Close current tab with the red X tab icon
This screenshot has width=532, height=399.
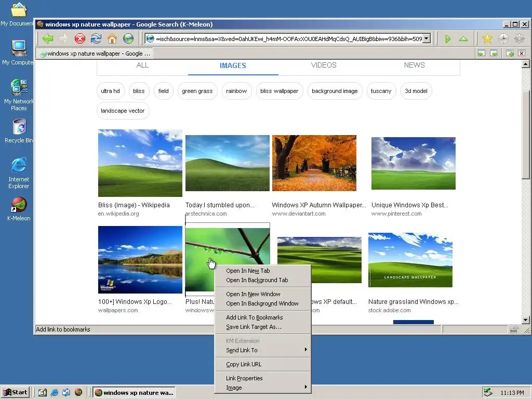pos(522,53)
